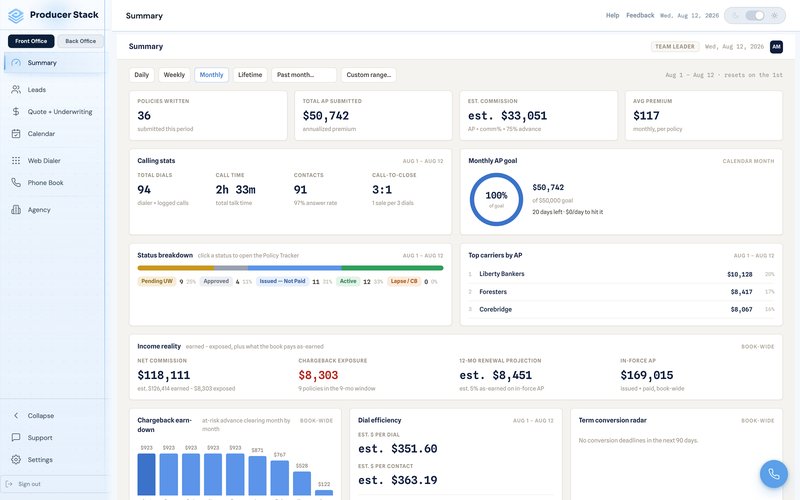Open Phone Book via handset icon
Image resolution: width=800 pixels, height=500 pixels.
(x=16, y=182)
